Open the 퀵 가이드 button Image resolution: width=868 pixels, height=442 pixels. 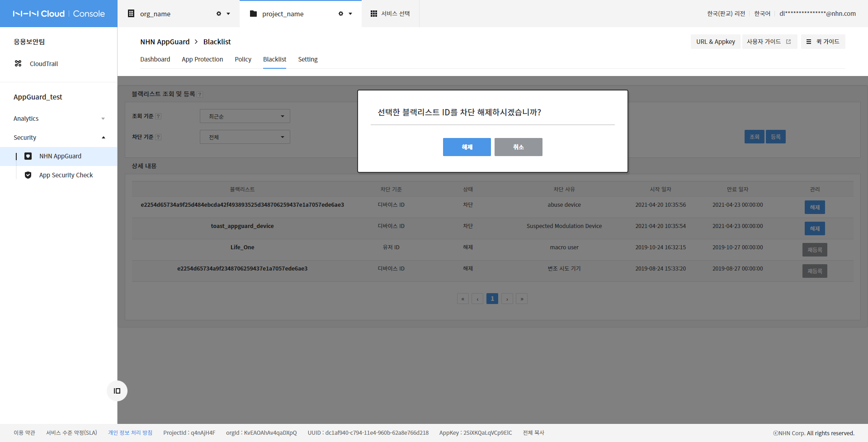(823, 42)
